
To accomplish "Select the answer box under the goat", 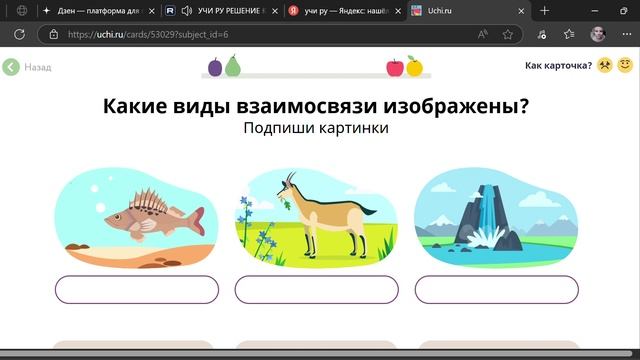I will pyautogui.click(x=316, y=289).
